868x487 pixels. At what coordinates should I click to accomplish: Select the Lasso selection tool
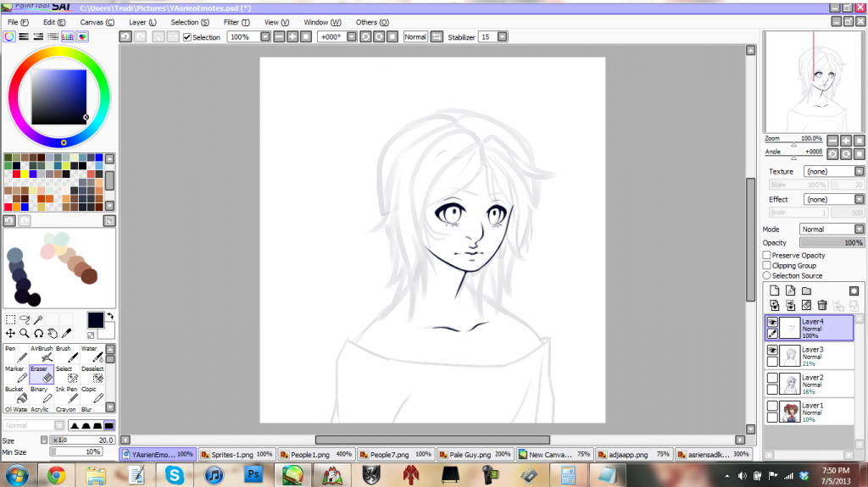24,319
